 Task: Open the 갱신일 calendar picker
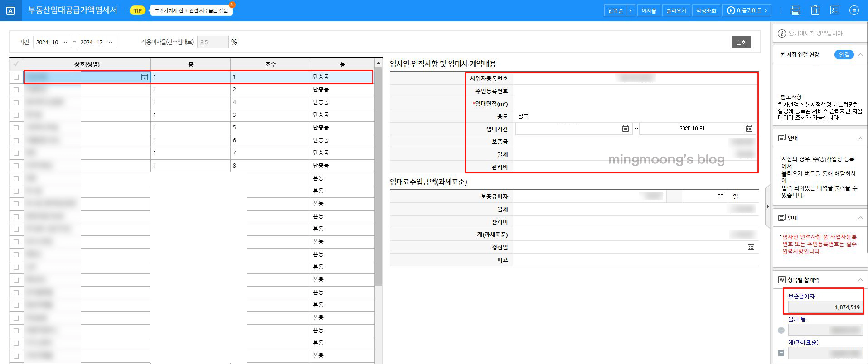(x=751, y=247)
